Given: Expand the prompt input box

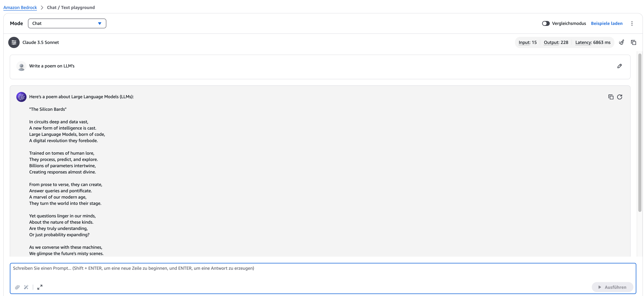Looking at the screenshot, I should pyautogui.click(x=40, y=287).
